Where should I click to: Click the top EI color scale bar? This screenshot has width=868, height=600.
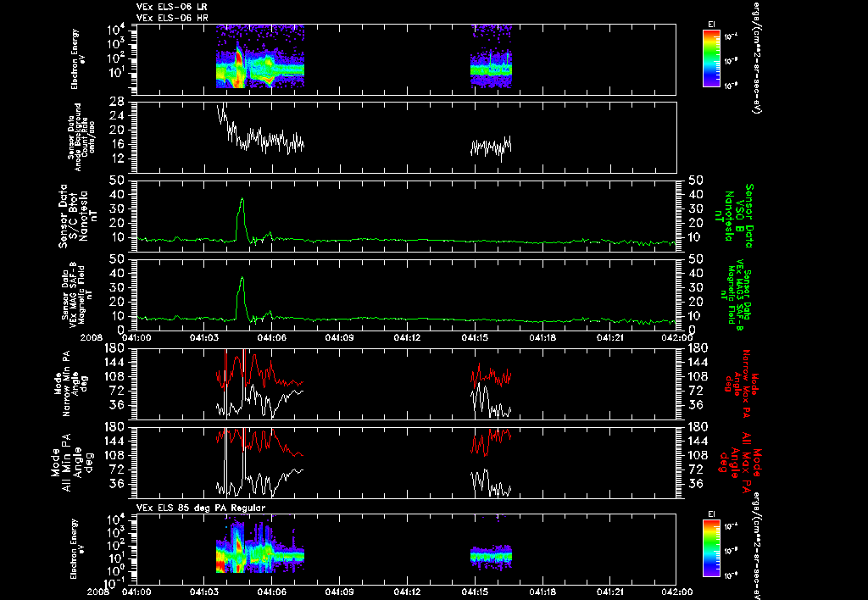click(711, 58)
